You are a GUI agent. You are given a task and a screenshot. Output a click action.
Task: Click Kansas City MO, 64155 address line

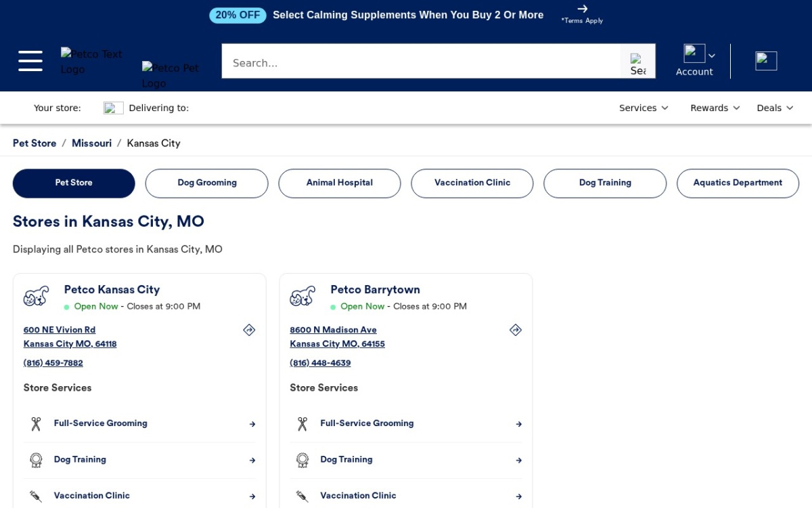(337, 344)
